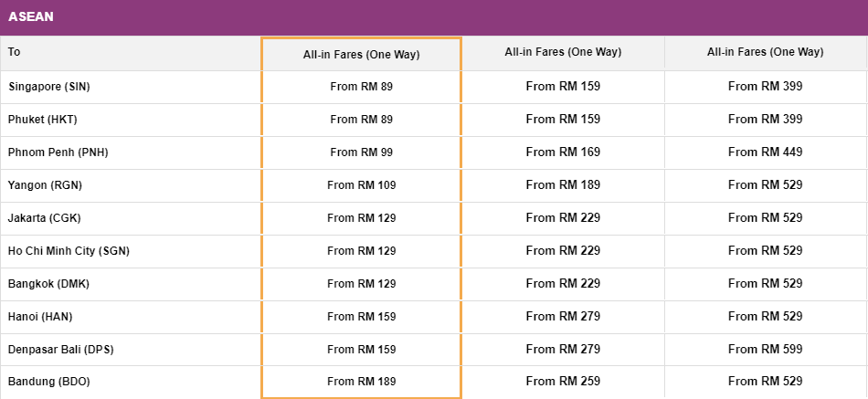Choose the Yangon (RGN) destination cell
The width and height of the screenshot is (868, 399).
(45, 185)
